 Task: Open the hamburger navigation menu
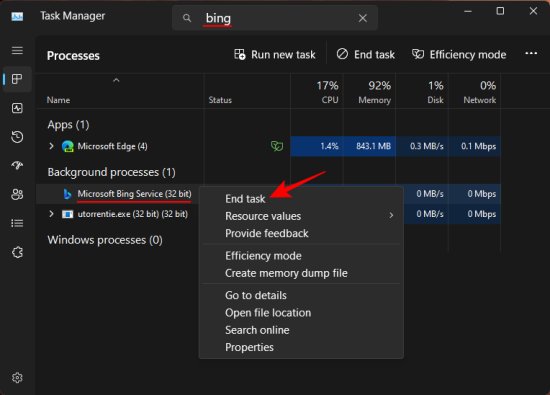(x=17, y=51)
